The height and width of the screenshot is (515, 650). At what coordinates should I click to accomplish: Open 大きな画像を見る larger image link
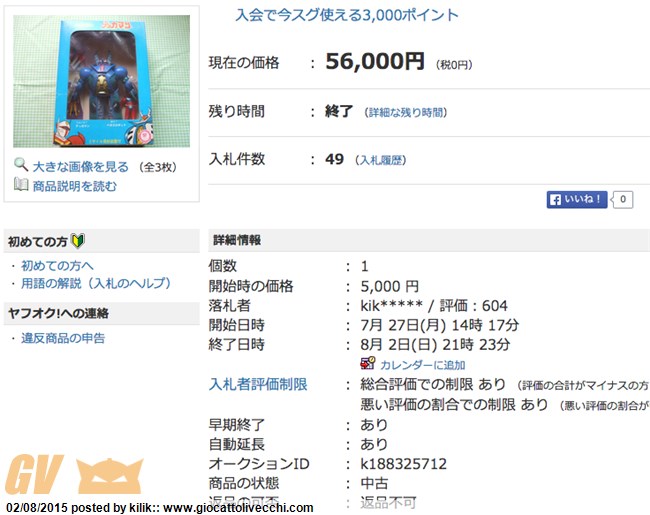(80, 167)
